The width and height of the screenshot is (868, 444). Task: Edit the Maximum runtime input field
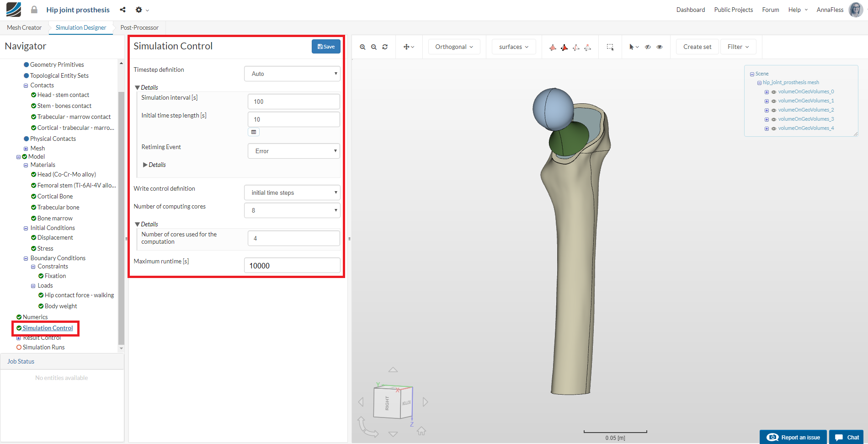tap(292, 265)
